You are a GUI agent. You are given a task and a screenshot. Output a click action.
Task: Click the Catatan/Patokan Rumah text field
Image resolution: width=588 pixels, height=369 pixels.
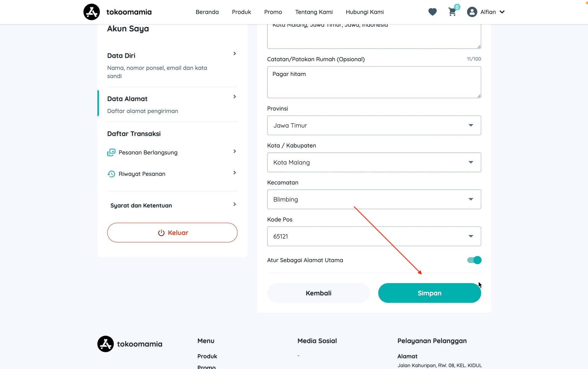coord(374,82)
